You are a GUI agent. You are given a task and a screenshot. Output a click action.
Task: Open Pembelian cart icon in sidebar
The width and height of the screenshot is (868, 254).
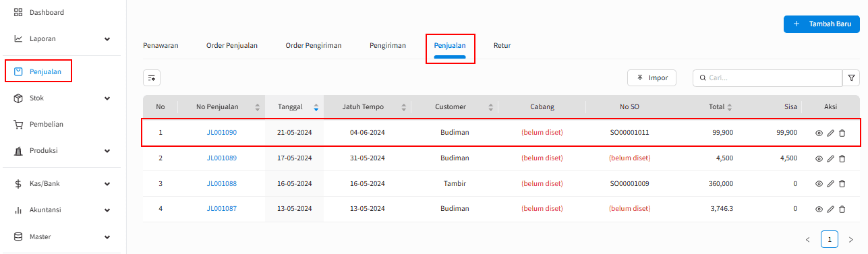pos(18,125)
